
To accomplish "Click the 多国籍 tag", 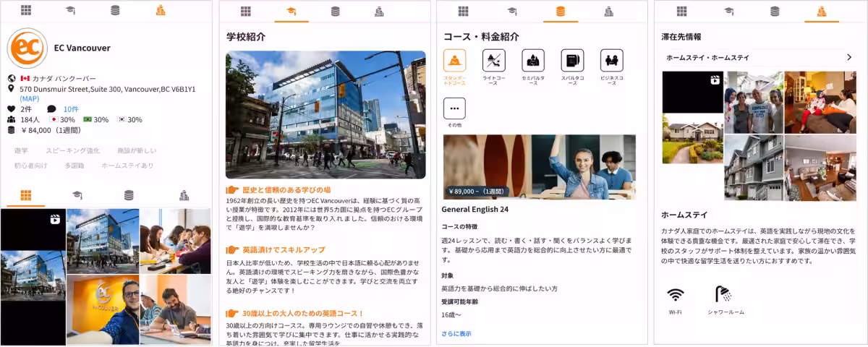I will [75, 165].
